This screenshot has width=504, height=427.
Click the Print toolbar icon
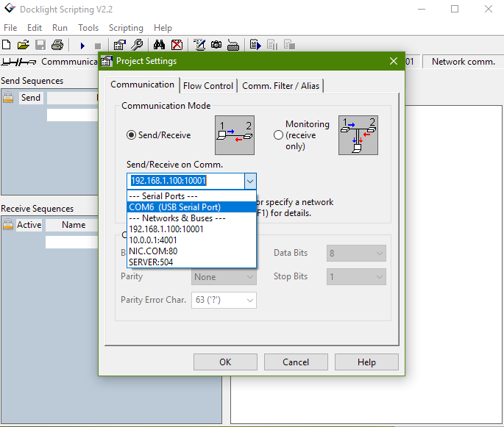(x=57, y=45)
